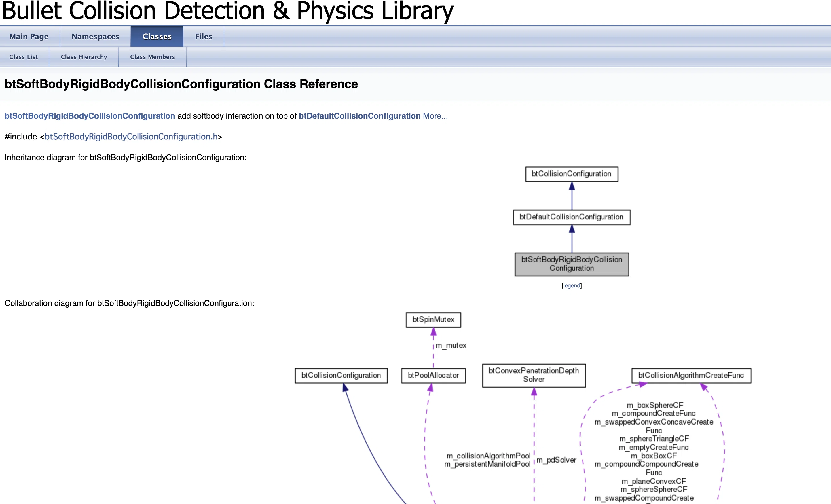Click the m_collisionAlgorithmPool label

tap(488, 456)
